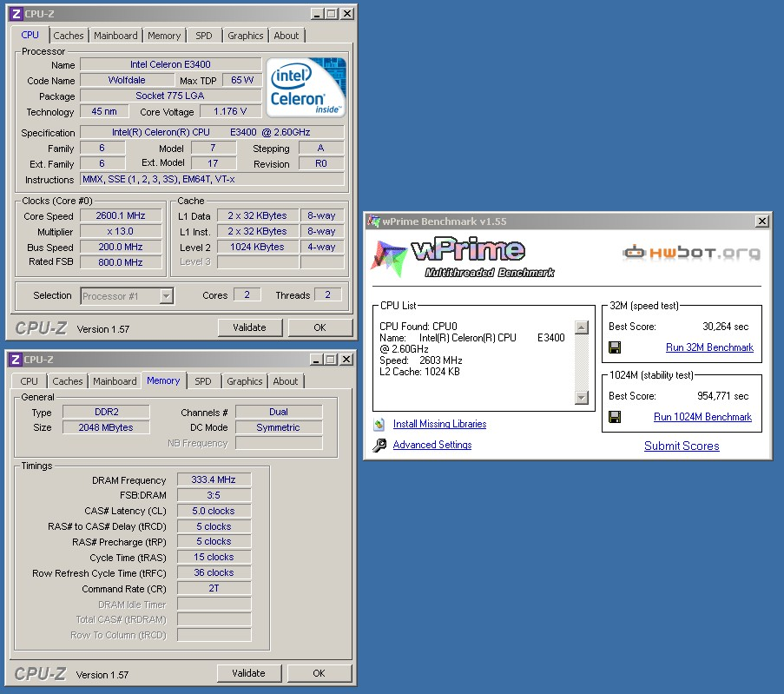Click the Core Speed 2600.1 MHz value
Image resolution: width=784 pixels, height=694 pixels.
pyautogui.click(x=121, y=215)
